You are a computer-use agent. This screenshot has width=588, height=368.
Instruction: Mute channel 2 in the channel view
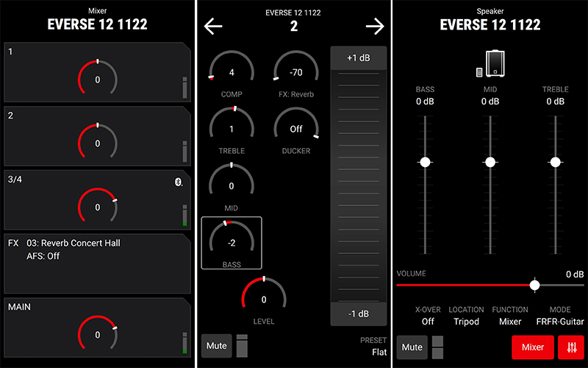pos(216,346)
